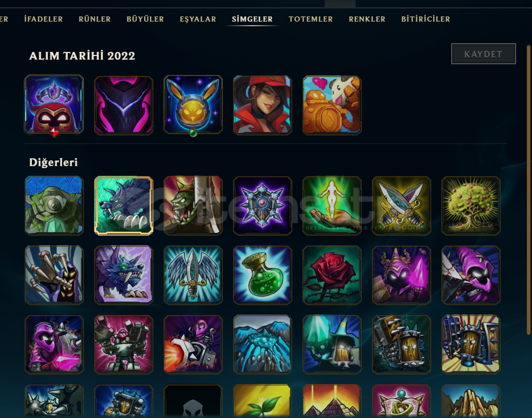
Task: Choose the highlighted blue wolf icon
Action: pyautogui.click(x=123, y=206)
